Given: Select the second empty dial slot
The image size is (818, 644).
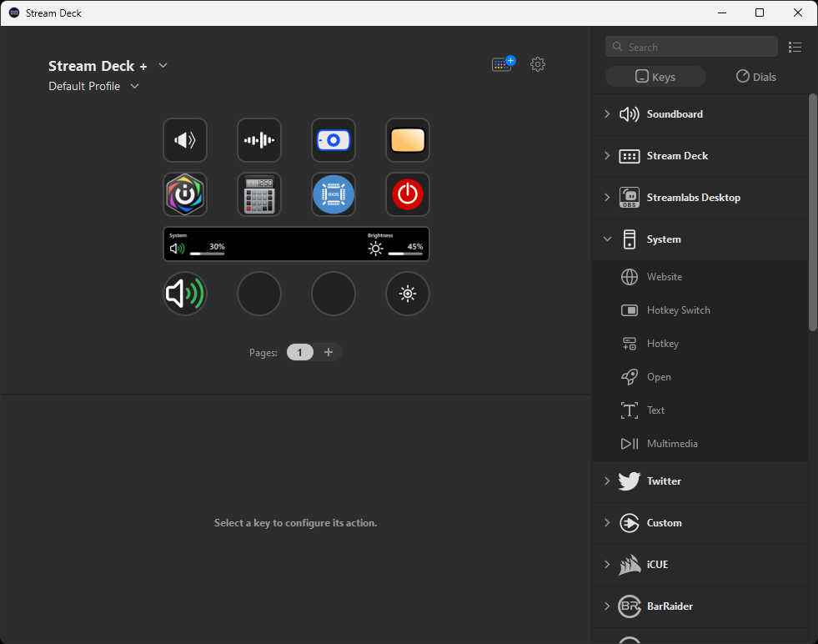Looking at the screenshot, I should coord(259,294).
